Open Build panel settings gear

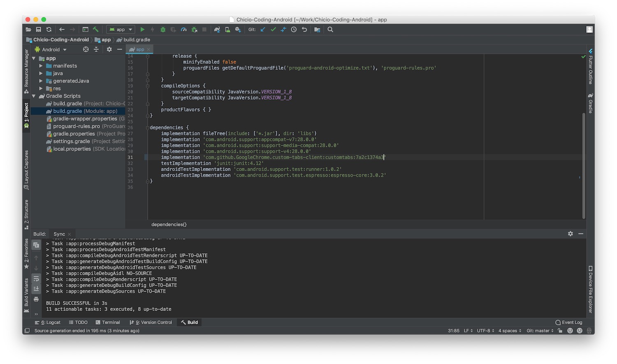pyautogui.click(x=571, y=234)
